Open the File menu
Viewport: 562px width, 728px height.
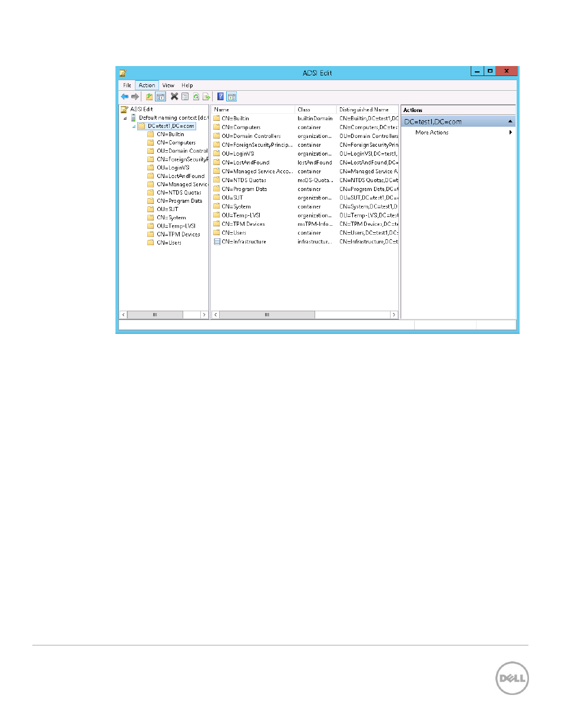pyautogui.click(x=127, y=85)
